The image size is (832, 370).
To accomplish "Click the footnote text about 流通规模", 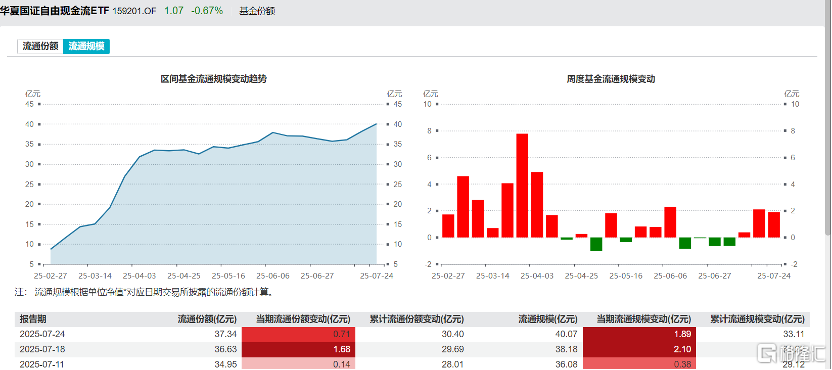I will pyautogui.click(x=144, y=292).
